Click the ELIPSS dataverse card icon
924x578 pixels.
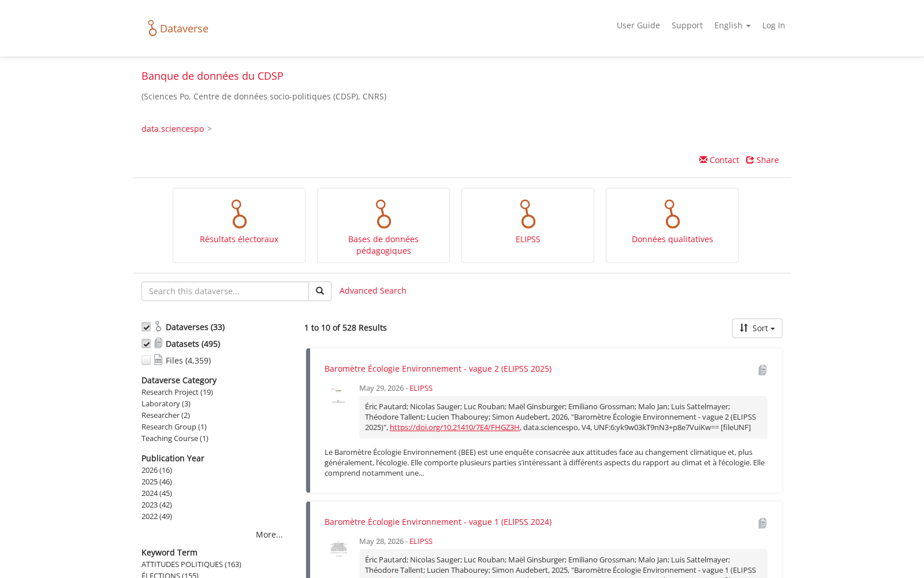coord(528,214)
